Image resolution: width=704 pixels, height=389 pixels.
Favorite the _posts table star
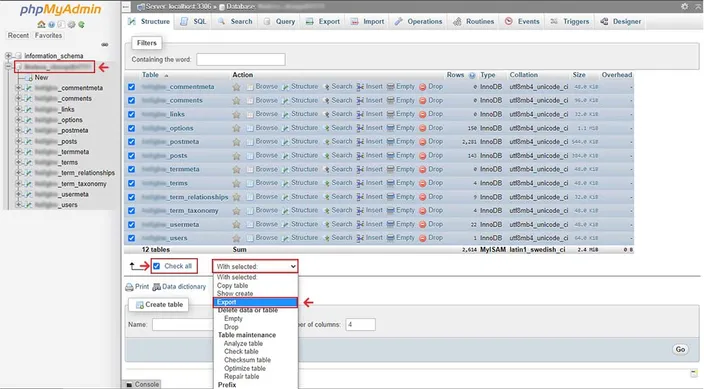tap(236, 156)
